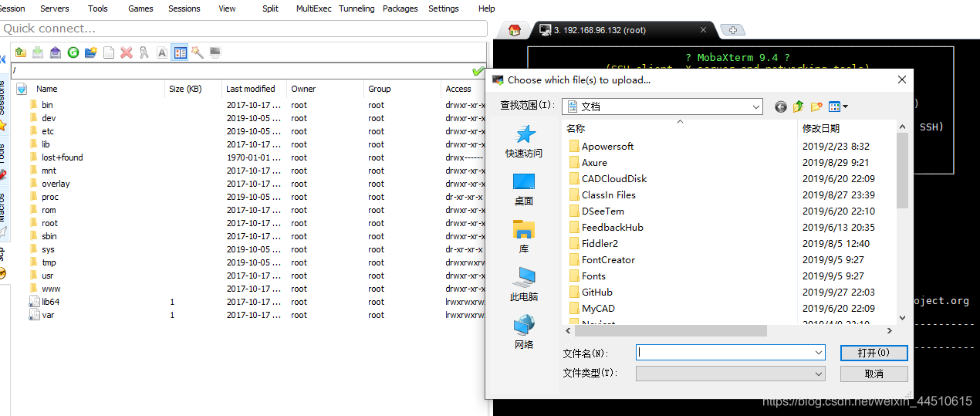980x416 pixels.
Task: Open the Packages menu
Action: click(400, 8)
